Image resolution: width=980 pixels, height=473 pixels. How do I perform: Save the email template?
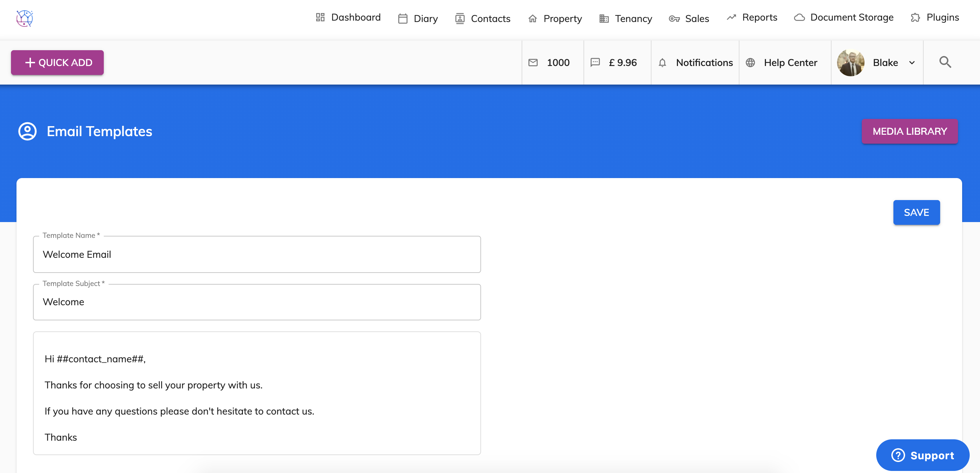click(x=916, y=212)
